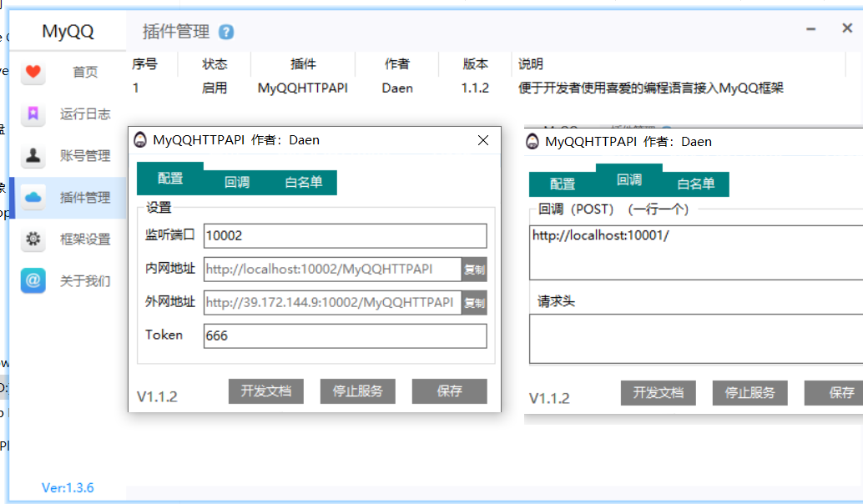Open 开发文档 from the config dialog
The image size is (863, 504).
click(265, 392)
